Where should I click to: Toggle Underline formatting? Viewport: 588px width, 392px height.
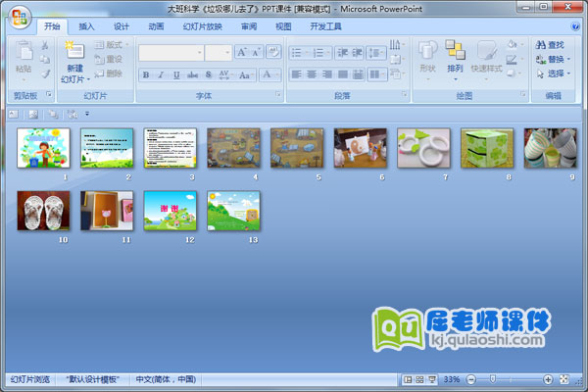coord(176,74)
